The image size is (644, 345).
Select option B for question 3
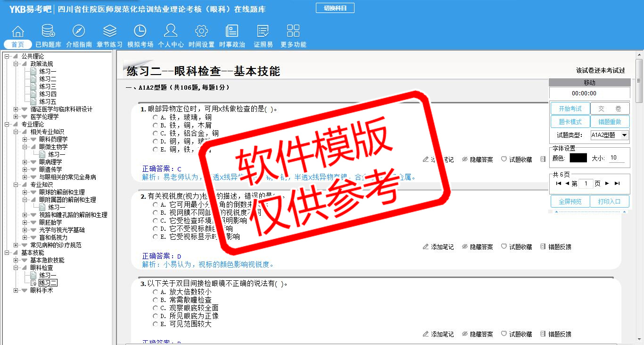[x=155, y=300]
